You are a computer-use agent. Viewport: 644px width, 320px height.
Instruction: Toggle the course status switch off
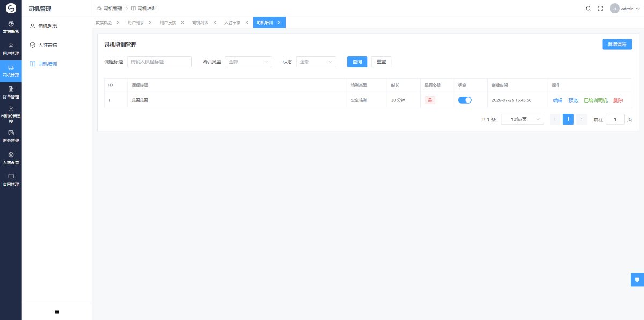(x=465, y=100)
